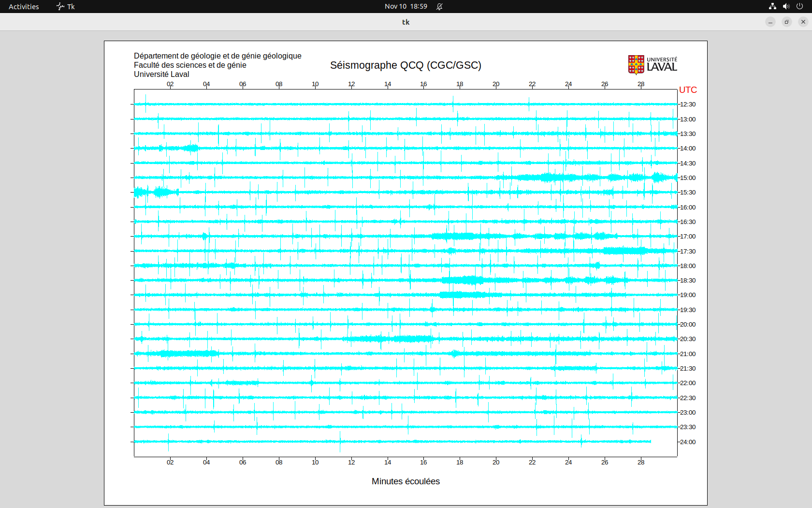
Task: Open the power menu icon
Action: point(799,6)
